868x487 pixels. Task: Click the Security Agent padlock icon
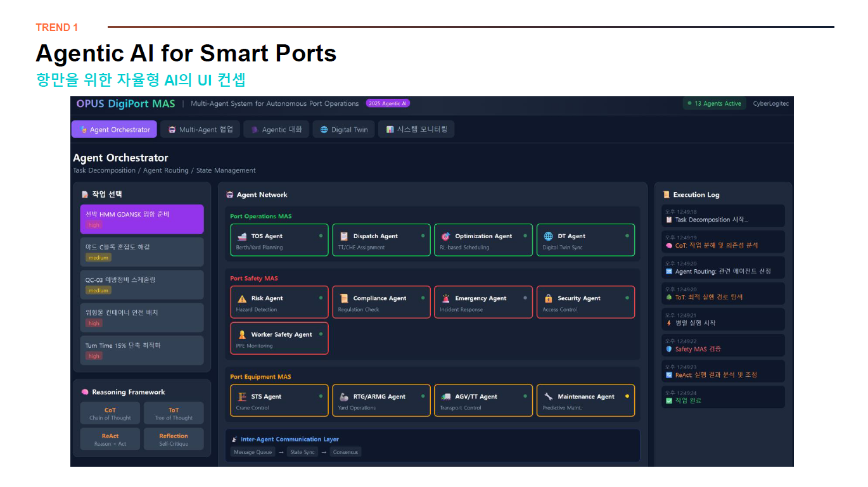click(x=549, y=298)
